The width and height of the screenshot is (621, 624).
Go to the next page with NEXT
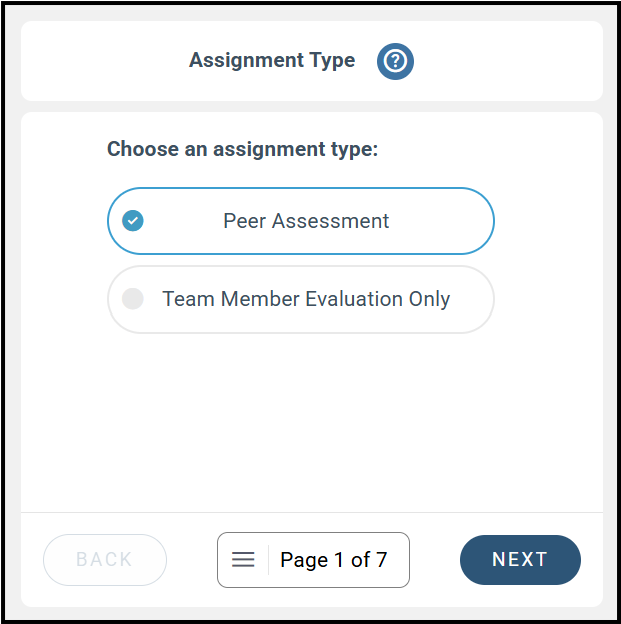pyautogui.click(x=520, y=560)
